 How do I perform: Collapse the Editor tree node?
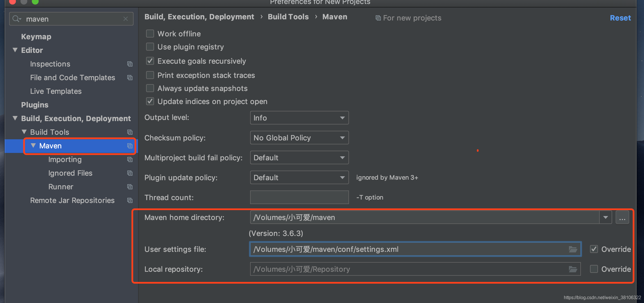point(15,50)
